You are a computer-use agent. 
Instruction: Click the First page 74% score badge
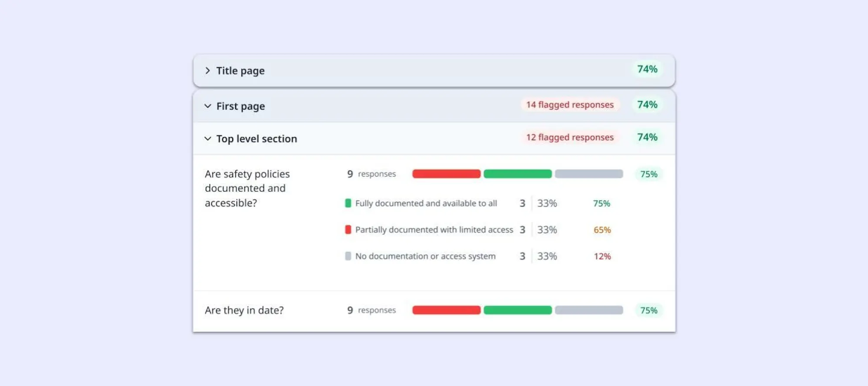click(647, 105)
